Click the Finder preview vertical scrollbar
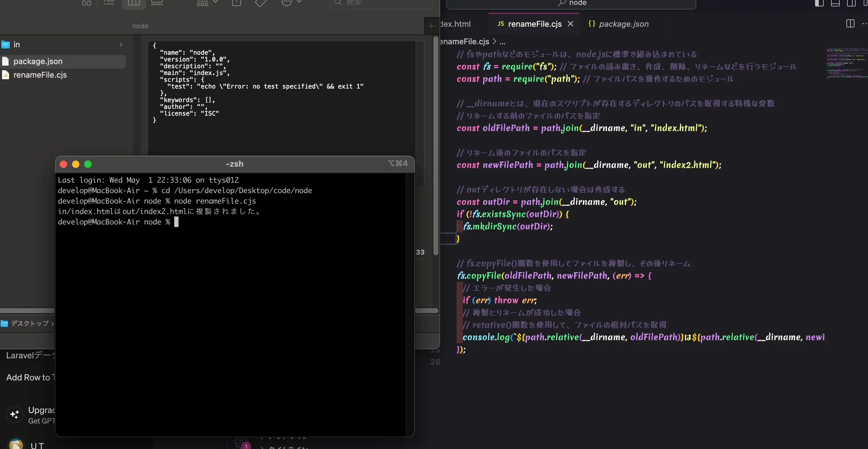The width and height of the screenshot is (868, 449). (x=435, y=145)
